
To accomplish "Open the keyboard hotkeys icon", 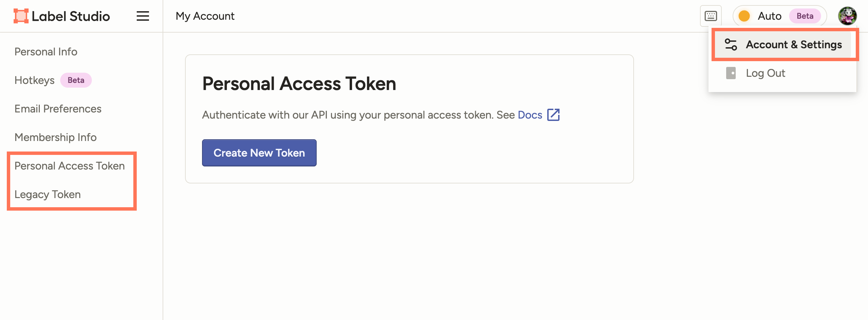I will 711,16.
